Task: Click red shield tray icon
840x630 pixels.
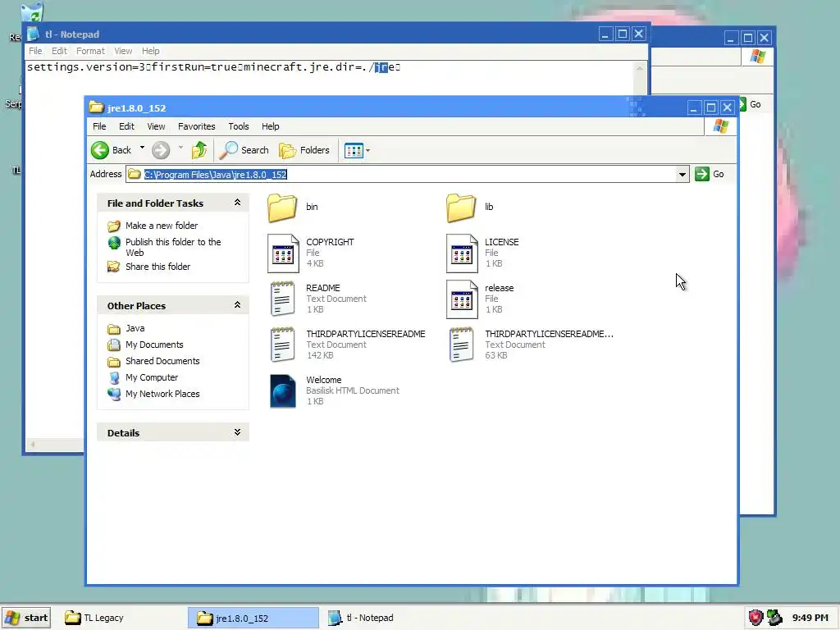Action: click(756, 618)
